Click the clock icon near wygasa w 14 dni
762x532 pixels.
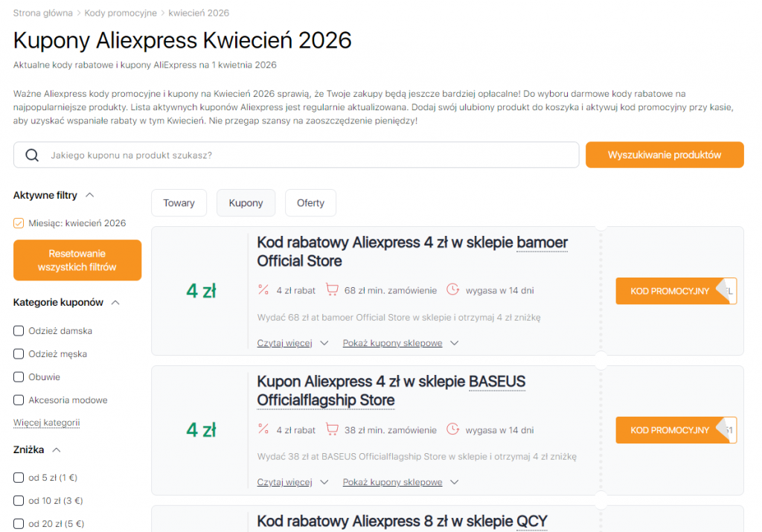click(x=453, y=291)
